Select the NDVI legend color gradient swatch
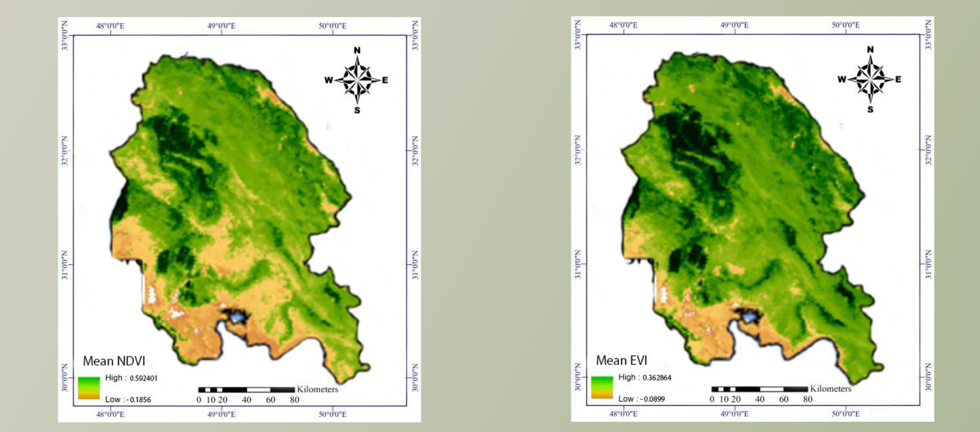Viewport: 980px width, 432px height. click(89, 387)
